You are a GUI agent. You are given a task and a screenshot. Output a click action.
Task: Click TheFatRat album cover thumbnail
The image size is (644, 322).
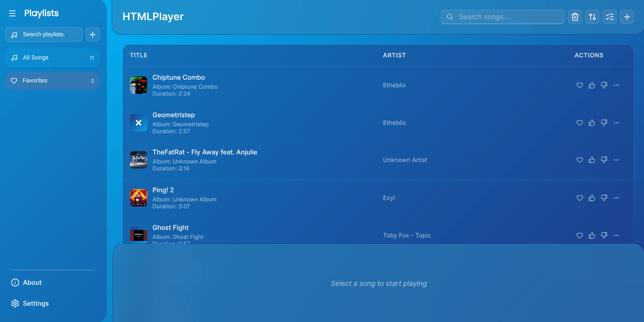pyautogui.click(x=139, y=160)
